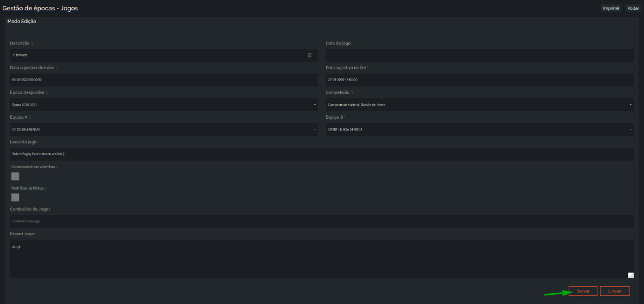644x304 pixels.
Task: Expand the Equipa A dropdown showing CF OS BELENENSES
Action: click(x=164, y=129)
